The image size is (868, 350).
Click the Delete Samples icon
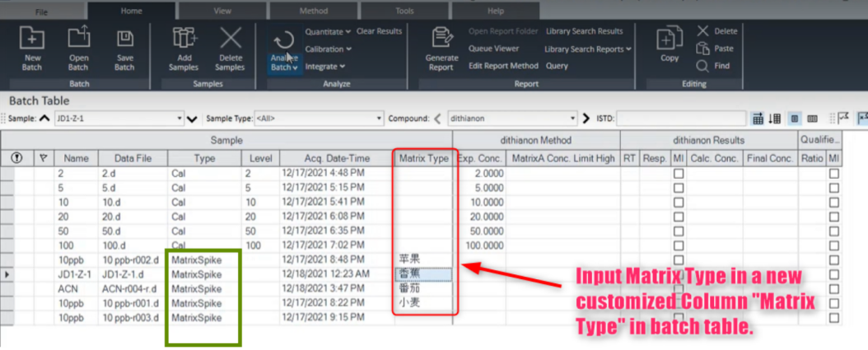pos(231,38)
